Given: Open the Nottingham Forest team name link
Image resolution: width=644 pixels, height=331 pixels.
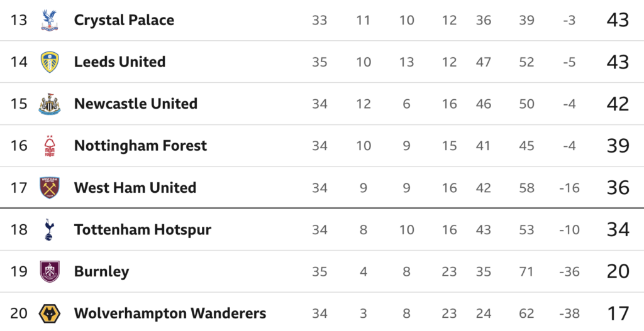Looking at the screenshot, I should point(140,146).
